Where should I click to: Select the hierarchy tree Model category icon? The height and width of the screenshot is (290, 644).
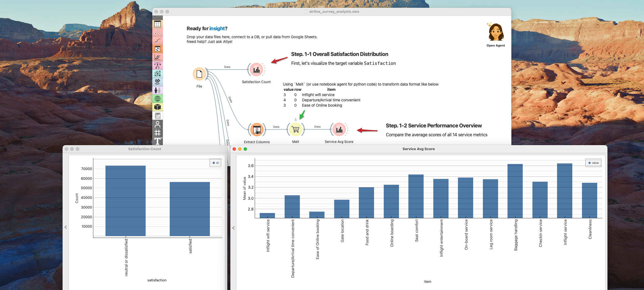click(158, 66)
